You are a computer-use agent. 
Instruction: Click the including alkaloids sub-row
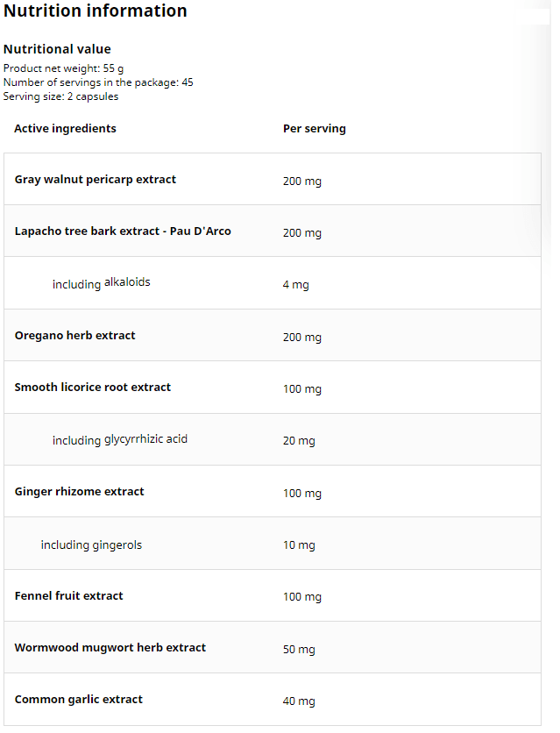tap(101, 283)
